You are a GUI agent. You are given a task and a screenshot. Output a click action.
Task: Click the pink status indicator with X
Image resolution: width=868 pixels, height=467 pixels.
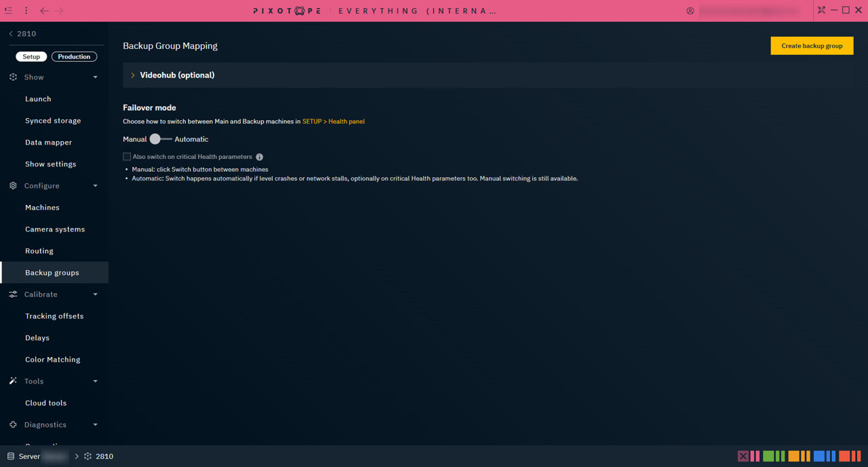[x=743, y=456]
